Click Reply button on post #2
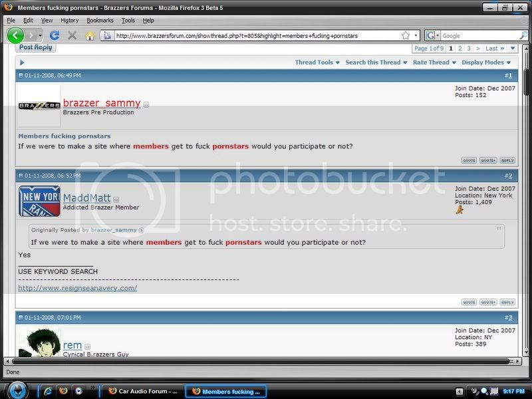 pyautogui.click(x=507, y=302)
